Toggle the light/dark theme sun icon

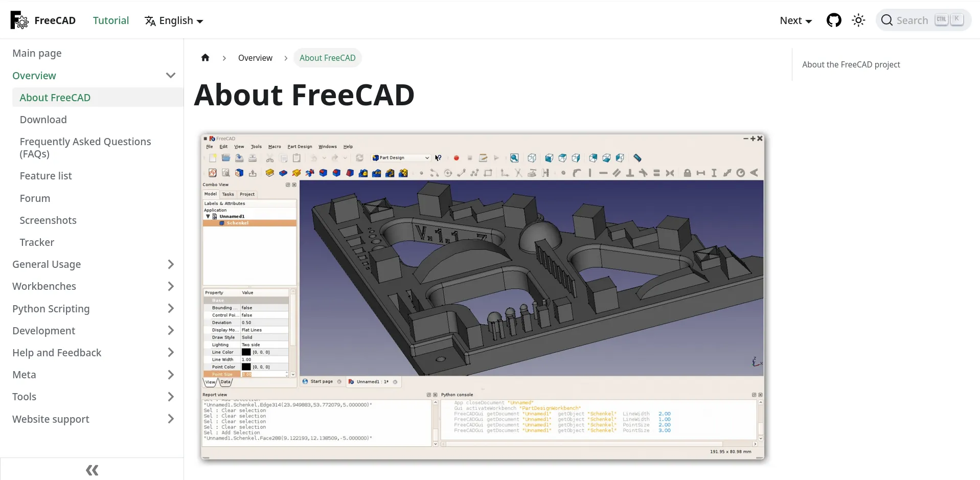click(858, 20)
